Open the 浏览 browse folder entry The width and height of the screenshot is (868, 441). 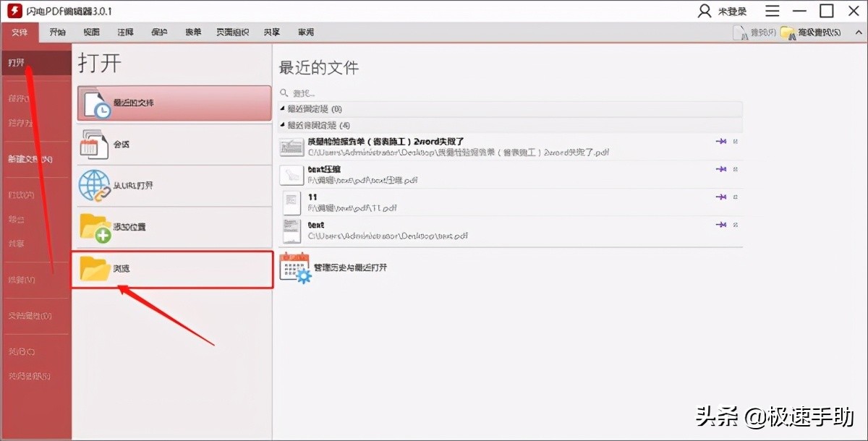pos(172,269)
